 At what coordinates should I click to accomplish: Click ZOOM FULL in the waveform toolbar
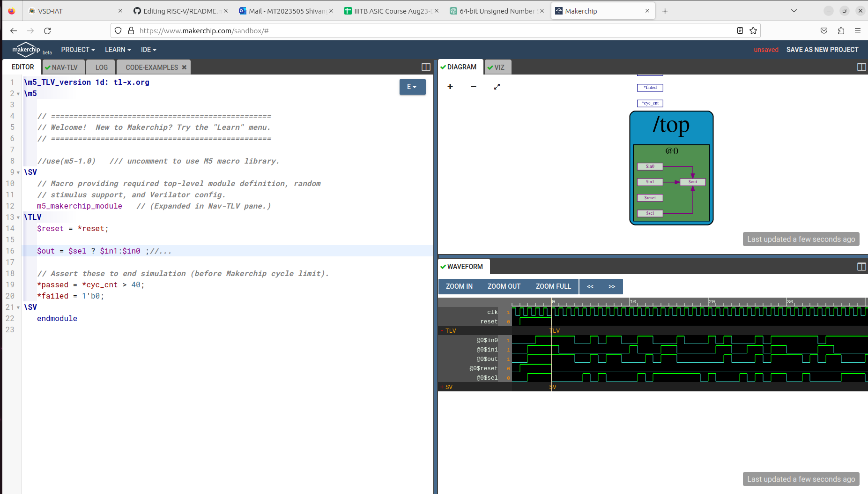[x=553, y=286]
